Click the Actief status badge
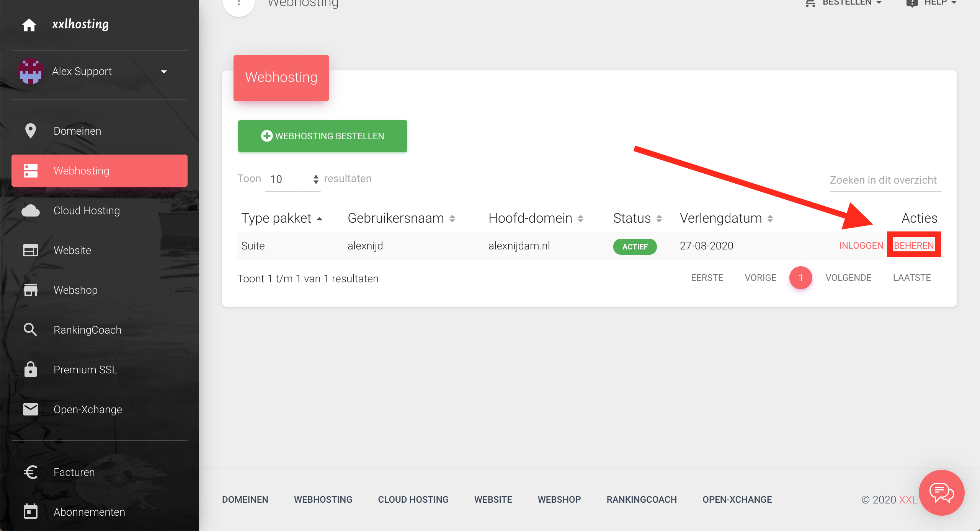The height and width of the screenshot is (531, 980). [635, 247]
